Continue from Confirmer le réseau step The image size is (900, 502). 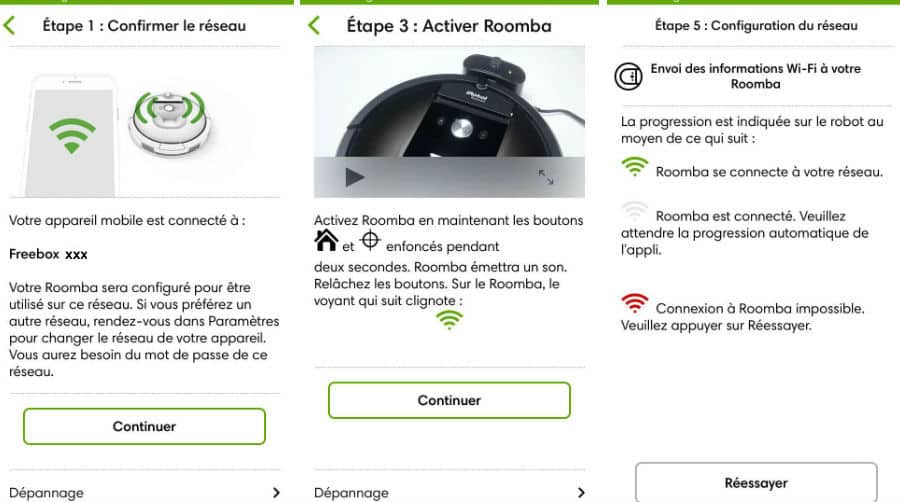click(144, 426)
